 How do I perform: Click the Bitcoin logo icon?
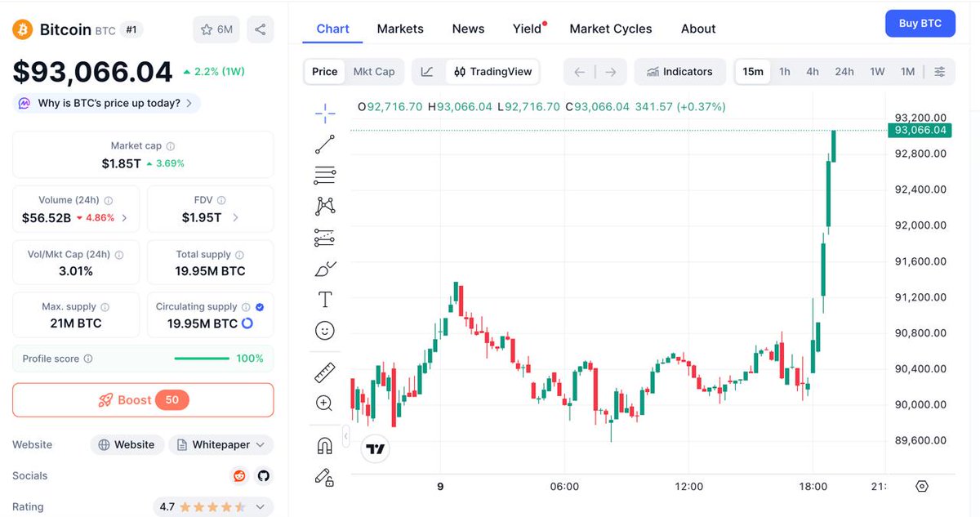tap(22, 29)
